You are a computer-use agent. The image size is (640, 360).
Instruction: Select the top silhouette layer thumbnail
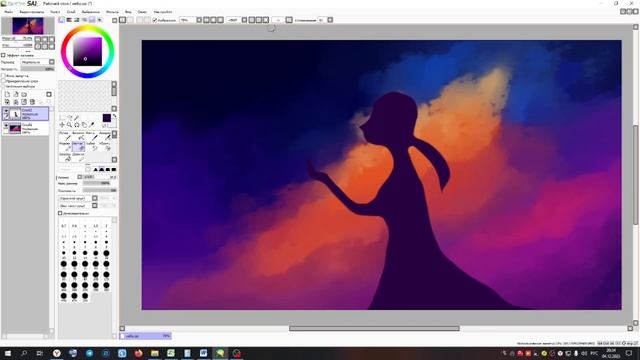point(16,114)
